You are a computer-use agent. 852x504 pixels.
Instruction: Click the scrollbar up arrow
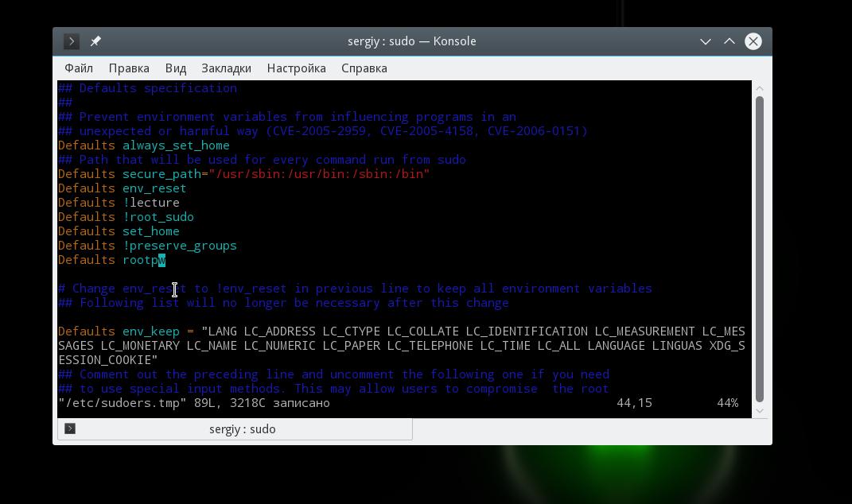click(x=760, y=88)
